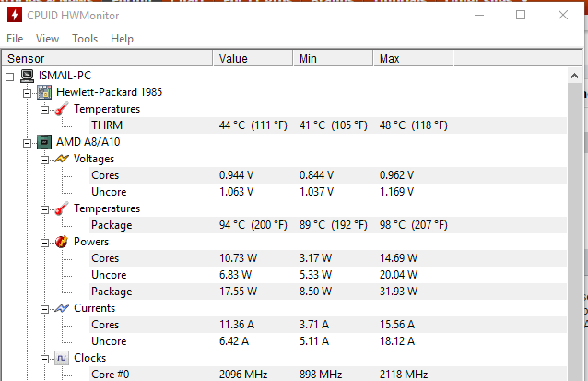Select the ISMAIL-PC tree label
This screenshot has height=381, width=588.
point(65,76)
